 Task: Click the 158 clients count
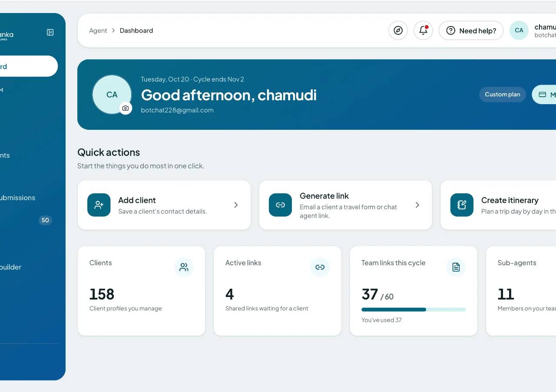pos(102,294)
